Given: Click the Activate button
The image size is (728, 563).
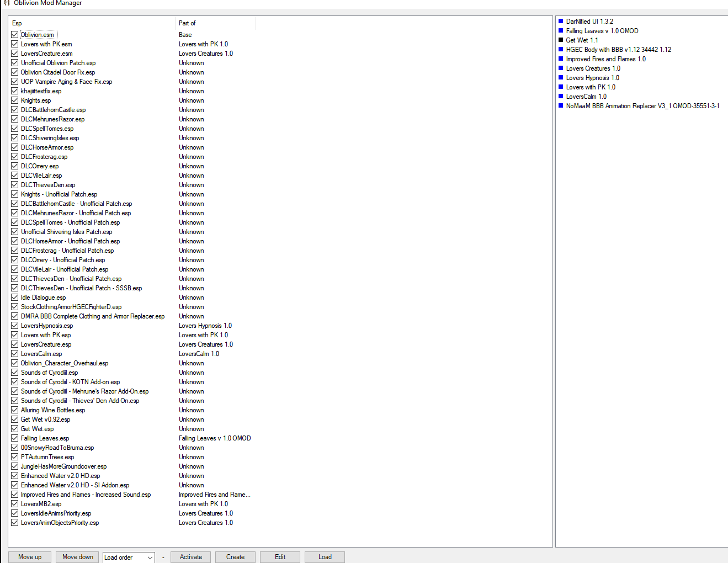Looking at the screenshot, I should tap(191, 557).
